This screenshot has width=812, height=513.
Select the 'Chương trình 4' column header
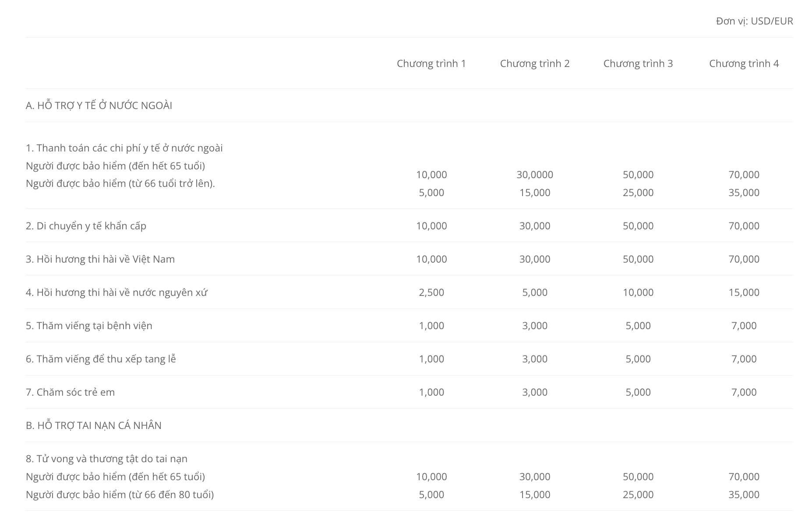click(x=744, y=63)
